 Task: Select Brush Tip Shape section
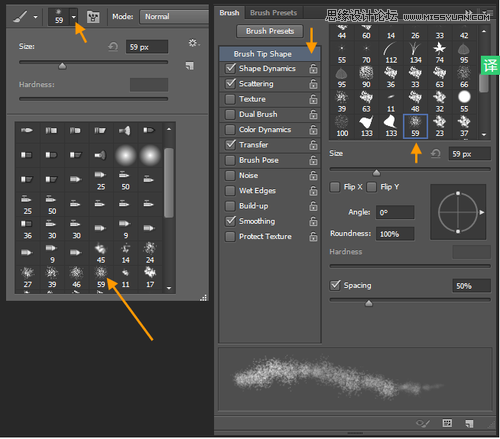coord(269,54)
